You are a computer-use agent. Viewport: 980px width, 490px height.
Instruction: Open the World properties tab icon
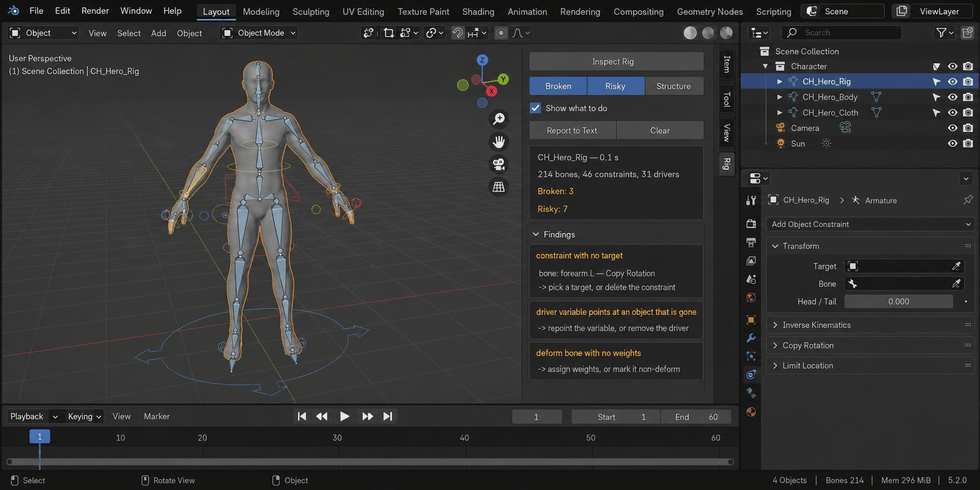(x=751, y=298)
